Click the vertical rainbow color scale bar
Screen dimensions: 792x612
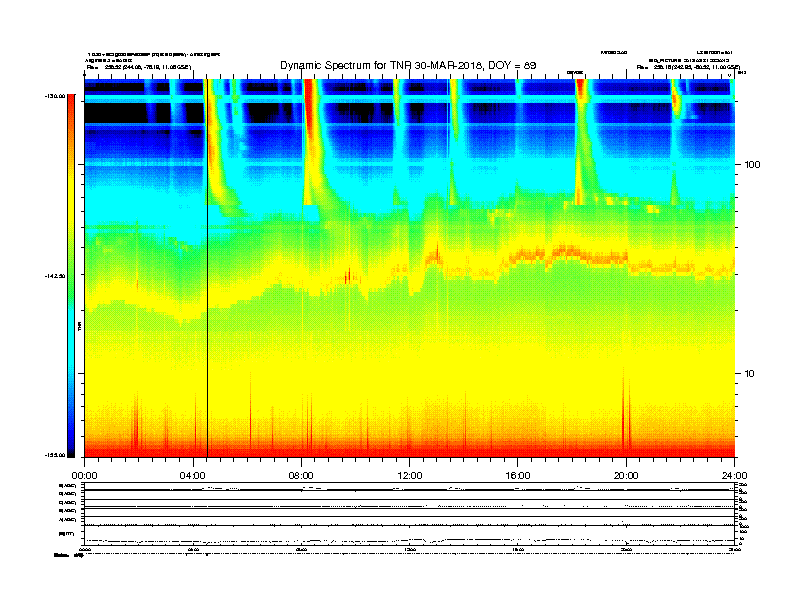coord(71,276)
